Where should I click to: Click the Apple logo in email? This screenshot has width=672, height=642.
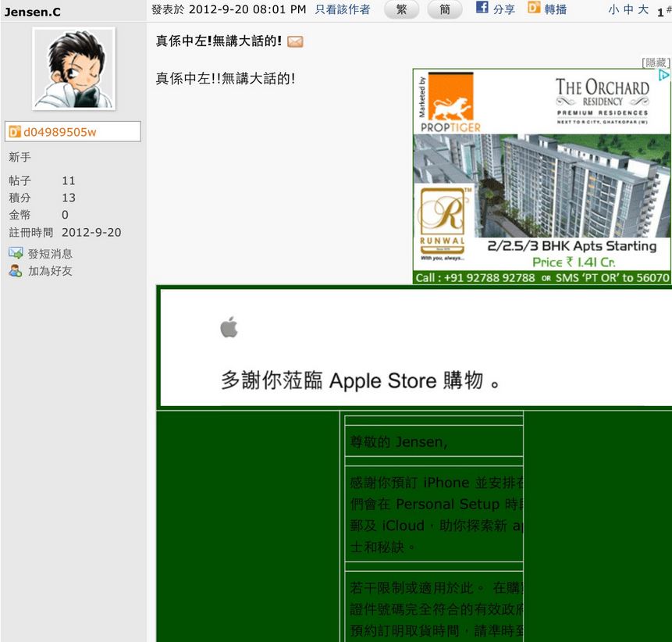(x=229, y=328)
